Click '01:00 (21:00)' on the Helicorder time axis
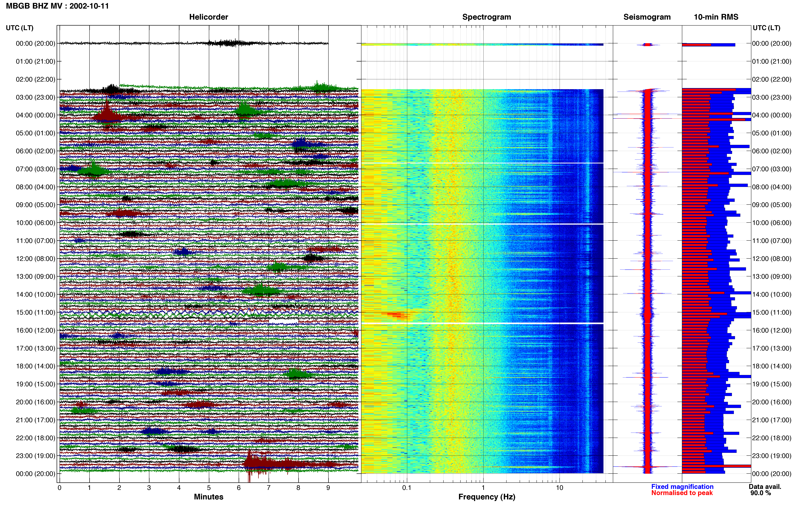 point(36,61)
